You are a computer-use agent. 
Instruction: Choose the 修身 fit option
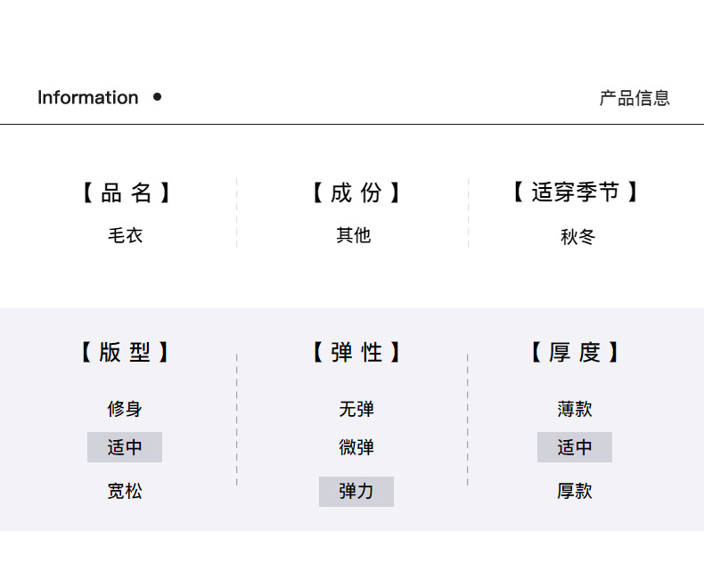tap(125, 409)
